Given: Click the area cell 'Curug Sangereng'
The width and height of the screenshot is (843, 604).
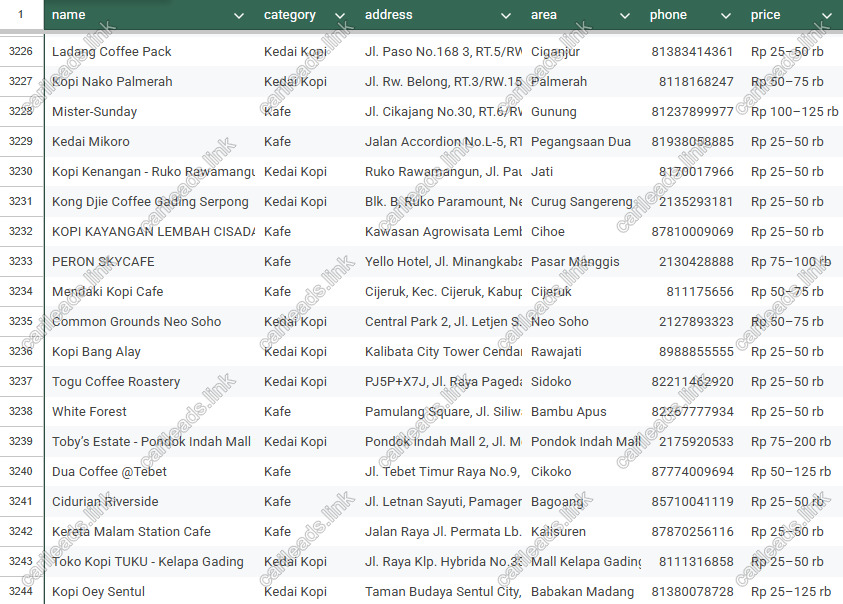Looking at the screenshot, I should [583, 202].
